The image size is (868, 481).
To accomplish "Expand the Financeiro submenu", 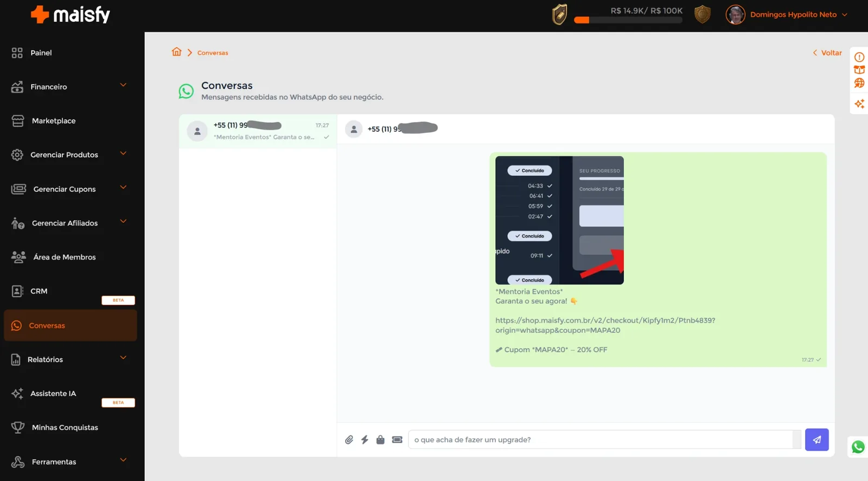I will (x=123, y=85).
